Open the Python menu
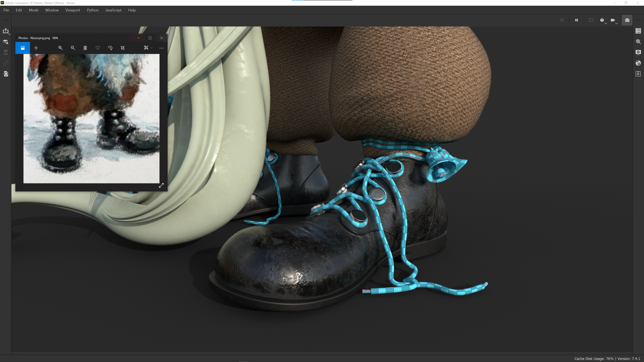The height and width of the screenshot is (362, 644). click(x=93, y=10)
